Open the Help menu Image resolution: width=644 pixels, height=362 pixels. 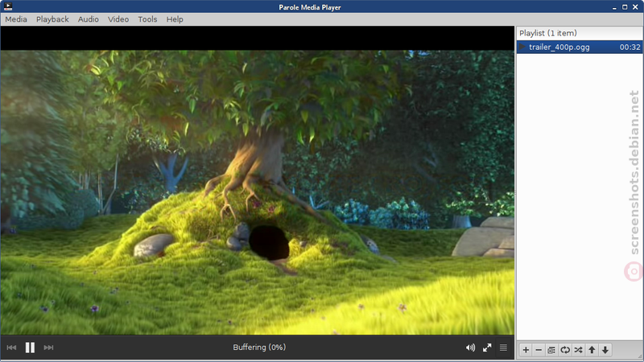pos(175,19)
